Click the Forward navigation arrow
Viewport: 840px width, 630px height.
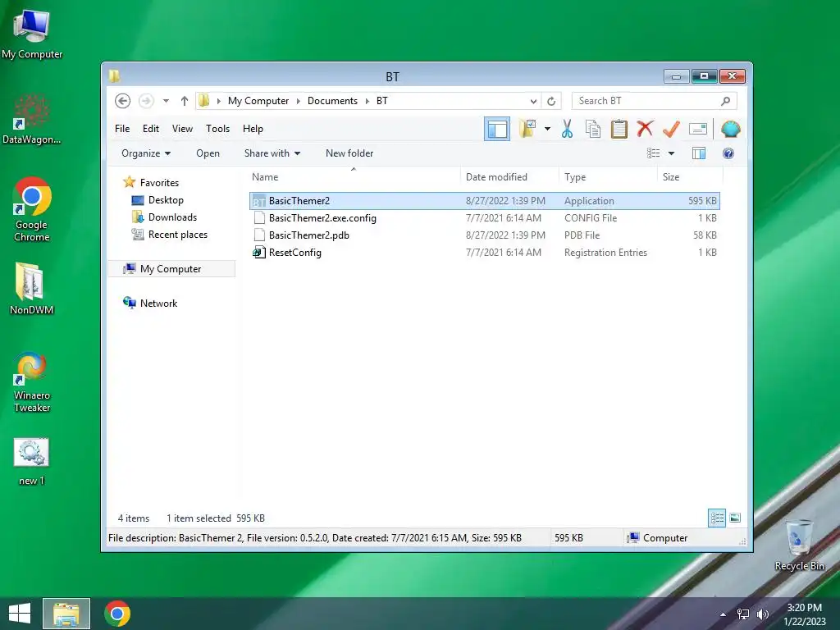pos(146,101)
